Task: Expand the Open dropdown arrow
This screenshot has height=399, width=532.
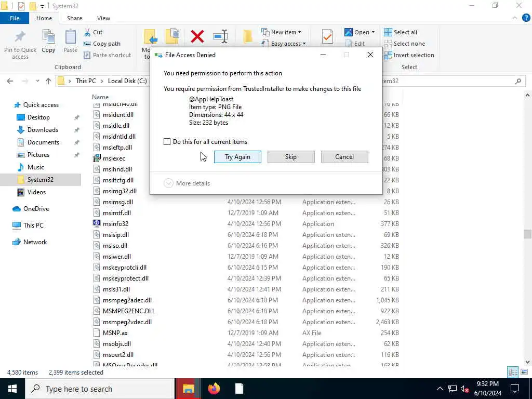Action: click(373, 32)
